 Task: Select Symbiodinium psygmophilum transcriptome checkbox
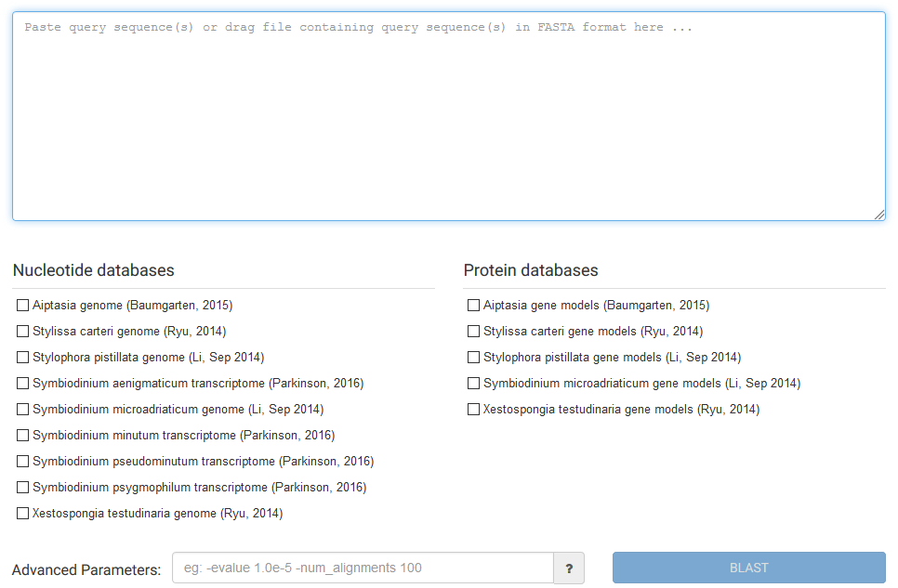click(23, 488)
